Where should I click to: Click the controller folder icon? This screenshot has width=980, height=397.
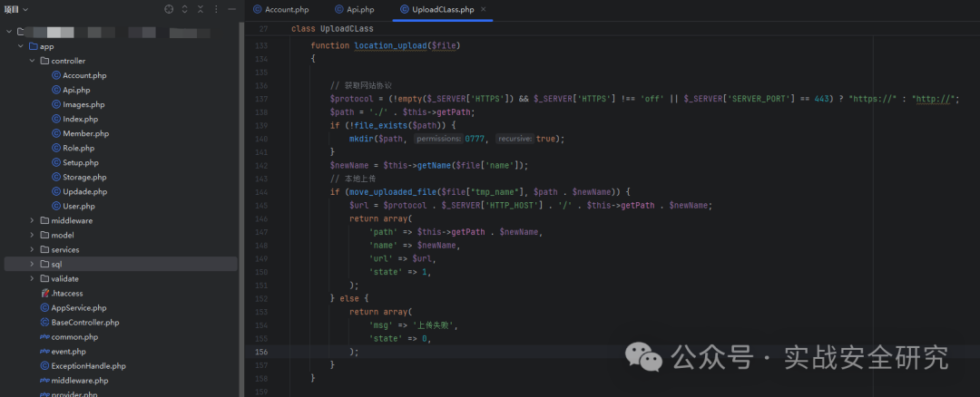(x=44, y=61)
